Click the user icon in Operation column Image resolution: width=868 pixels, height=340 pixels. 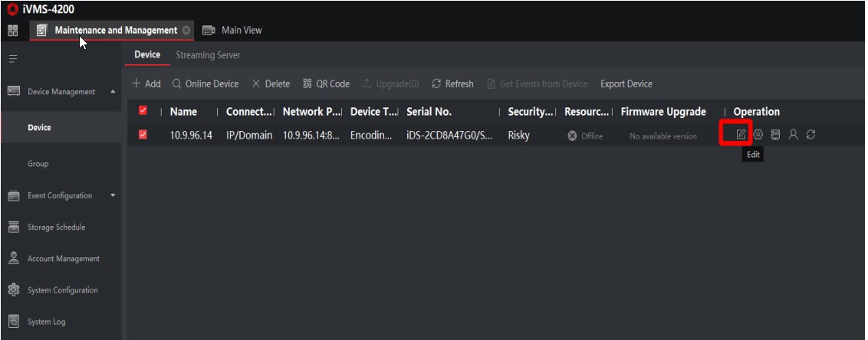click(x=794, y=136)
